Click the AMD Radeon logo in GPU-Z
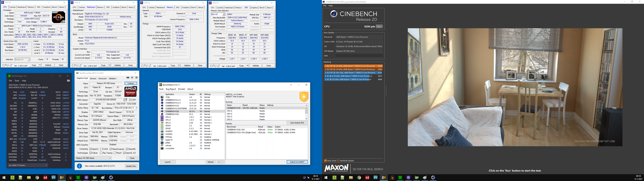The image size is (644, 181). pyautogui.click(x=130, y=91)
